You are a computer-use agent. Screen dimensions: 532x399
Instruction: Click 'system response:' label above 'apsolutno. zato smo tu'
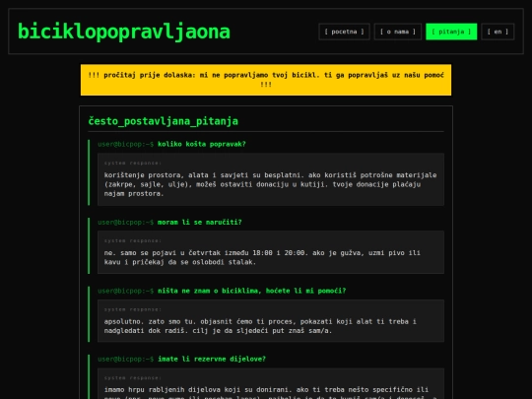coord(133,309)
